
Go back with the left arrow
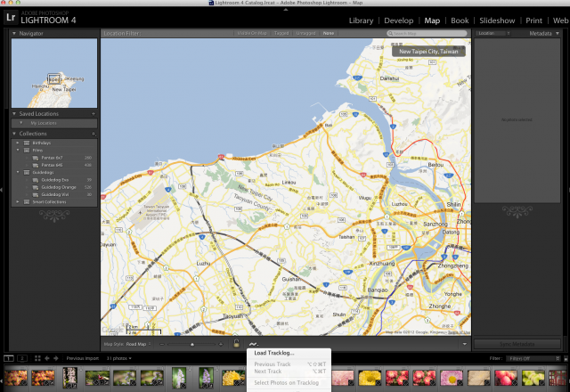[x=47, y=358]
